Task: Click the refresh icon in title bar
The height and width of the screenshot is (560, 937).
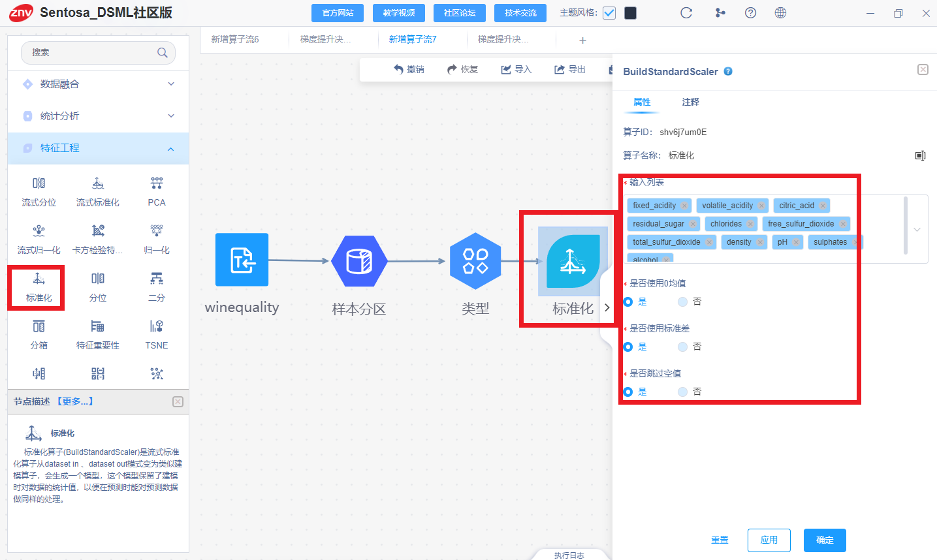Action: 686,13
